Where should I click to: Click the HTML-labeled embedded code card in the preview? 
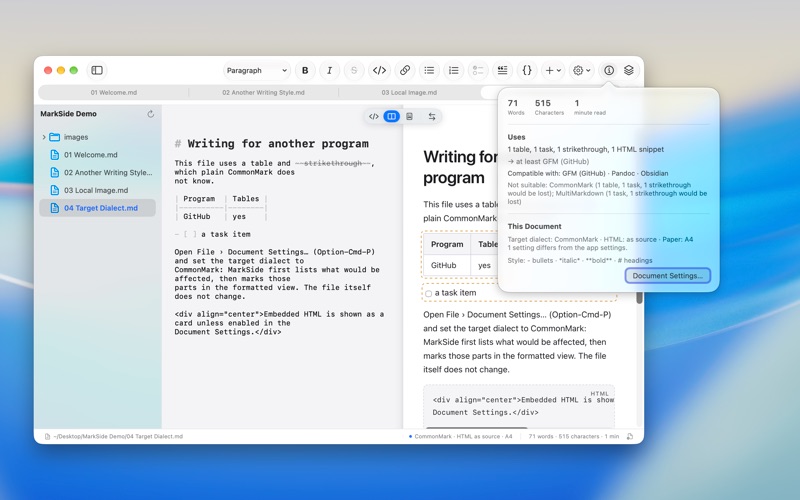click(x=519, y=406)
